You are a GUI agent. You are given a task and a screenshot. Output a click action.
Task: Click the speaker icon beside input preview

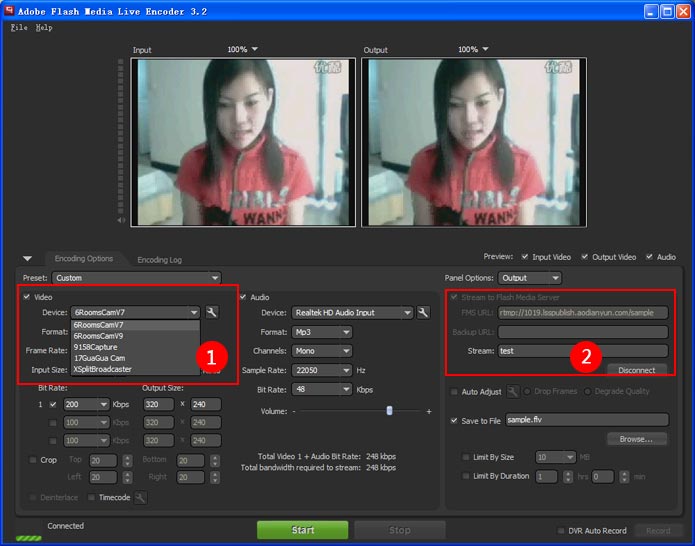121,220
